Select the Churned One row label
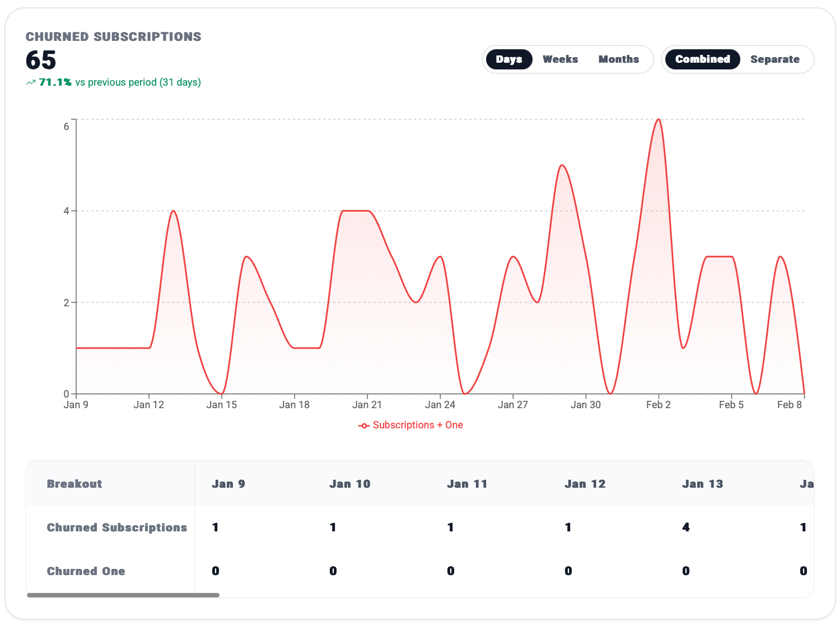The image size is (840, 626). point(86,571)
